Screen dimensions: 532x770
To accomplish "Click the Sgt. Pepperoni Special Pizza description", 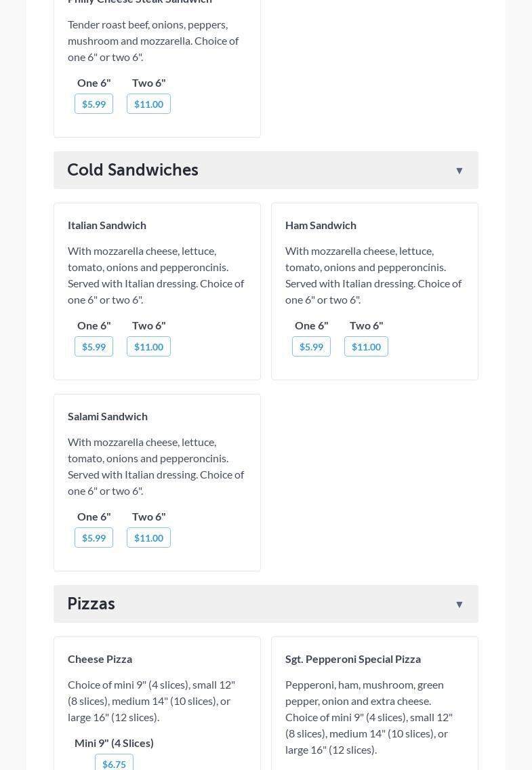I will [369, 717].
